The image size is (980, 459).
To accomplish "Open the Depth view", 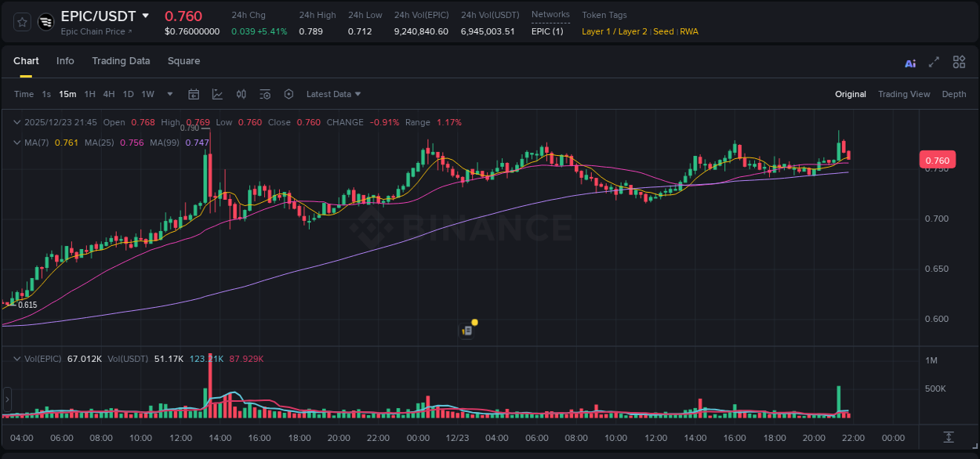I will pyautogui.click(x=953, y=94).
